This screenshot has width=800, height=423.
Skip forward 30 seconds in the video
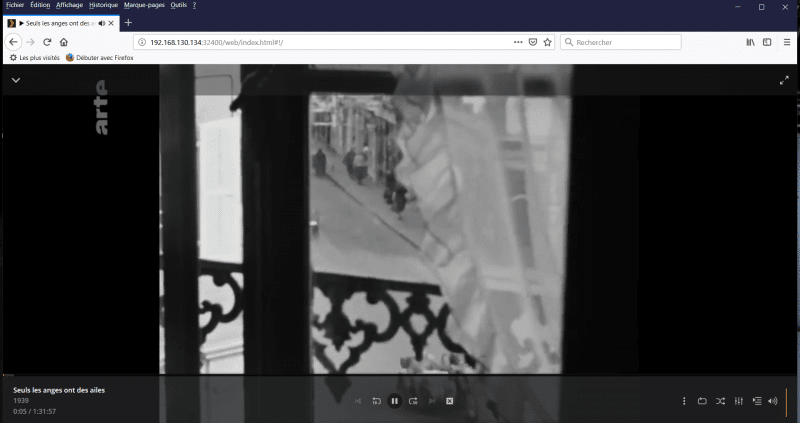(413, 401)
